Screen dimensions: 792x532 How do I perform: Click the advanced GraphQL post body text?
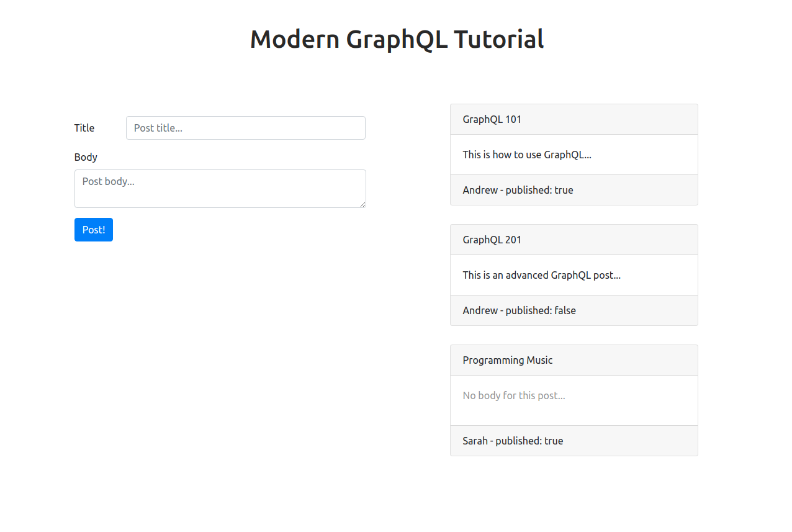coord(542,275)
